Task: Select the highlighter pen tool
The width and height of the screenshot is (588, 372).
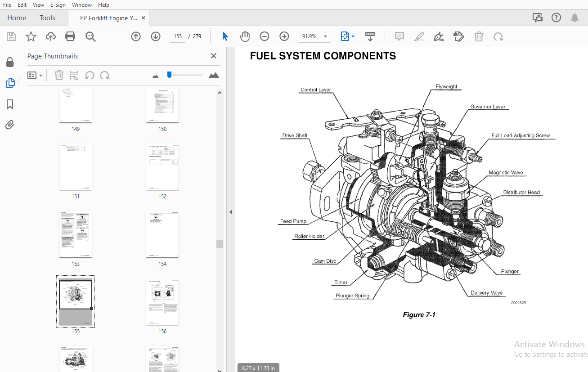Action: (x=419, y=36)
